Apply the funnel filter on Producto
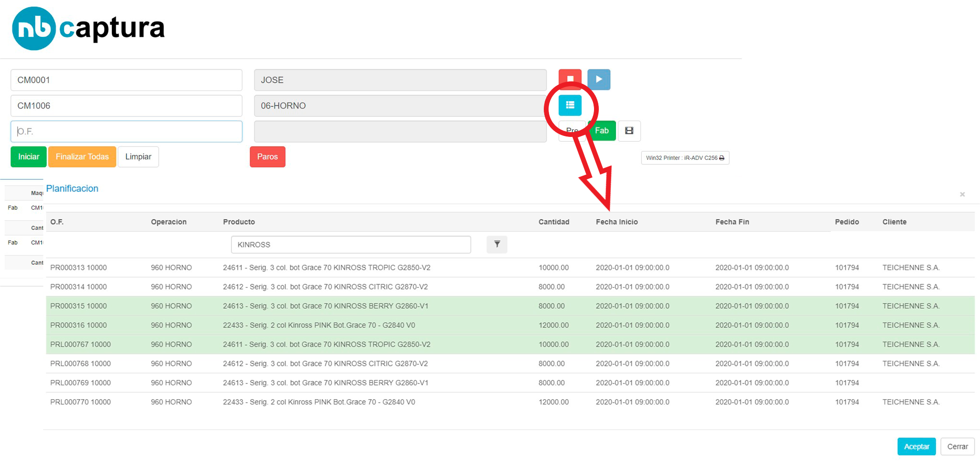 (497, 244)
